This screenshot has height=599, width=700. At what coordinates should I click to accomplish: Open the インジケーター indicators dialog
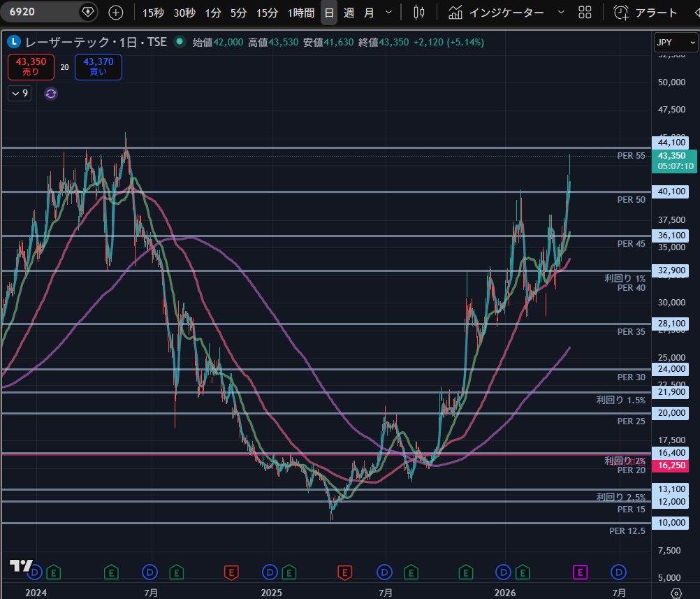tap(496, 13)
